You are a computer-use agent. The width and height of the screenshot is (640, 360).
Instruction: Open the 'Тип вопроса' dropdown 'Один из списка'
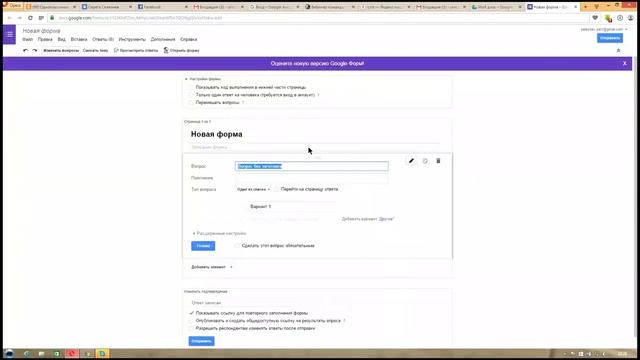click(253, 189)
